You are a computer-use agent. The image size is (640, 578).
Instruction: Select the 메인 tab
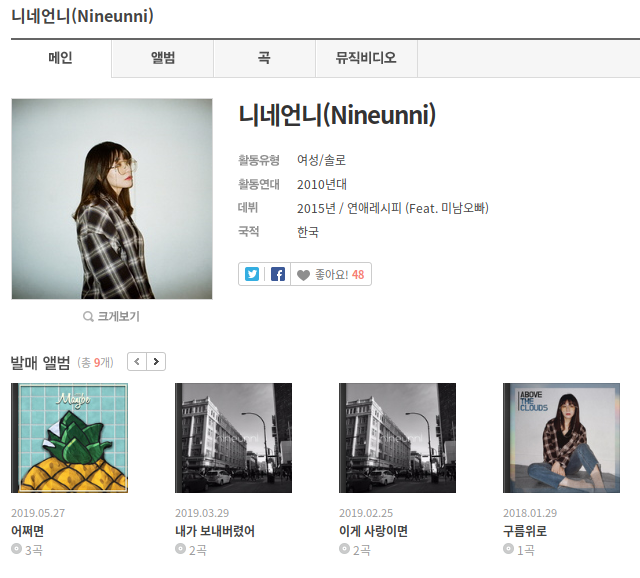[x=61, y=58]
